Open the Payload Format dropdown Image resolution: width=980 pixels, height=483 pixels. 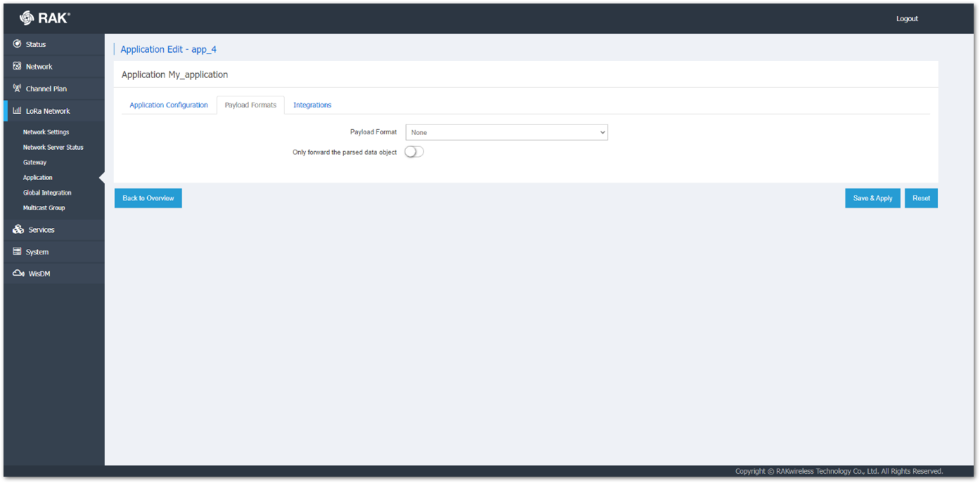pos(507,131)
